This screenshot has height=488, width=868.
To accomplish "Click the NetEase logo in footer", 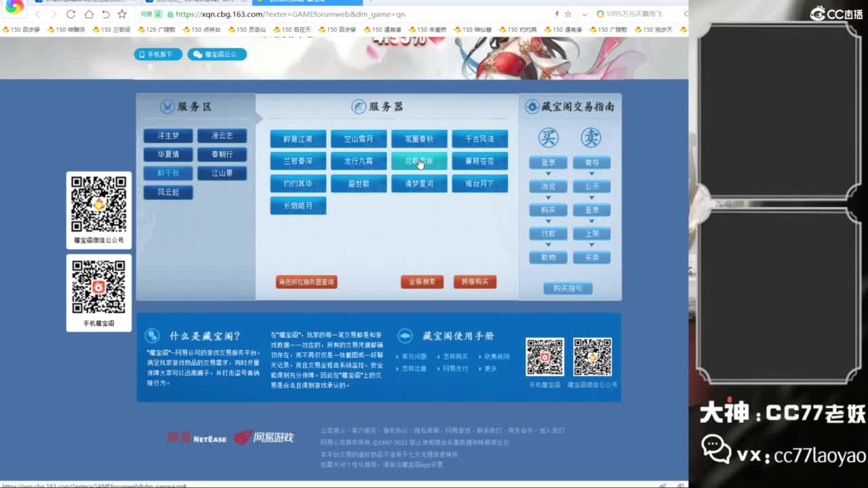I will click(197, 438).
